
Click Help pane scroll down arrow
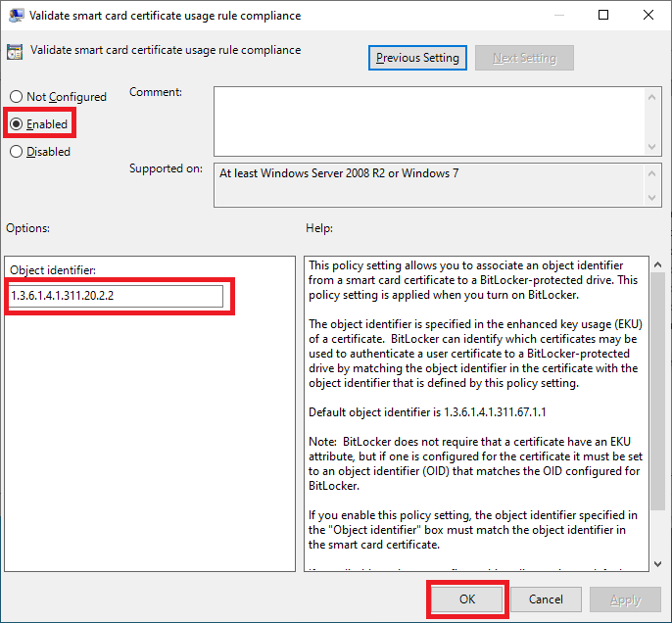(657, 564)
